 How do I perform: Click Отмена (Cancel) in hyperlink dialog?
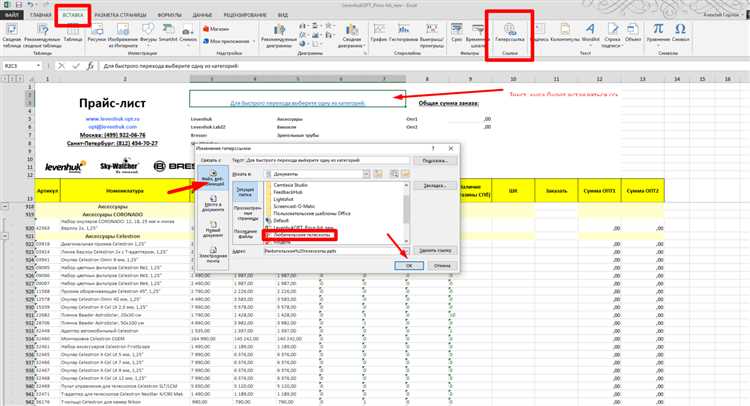(442, 265)
